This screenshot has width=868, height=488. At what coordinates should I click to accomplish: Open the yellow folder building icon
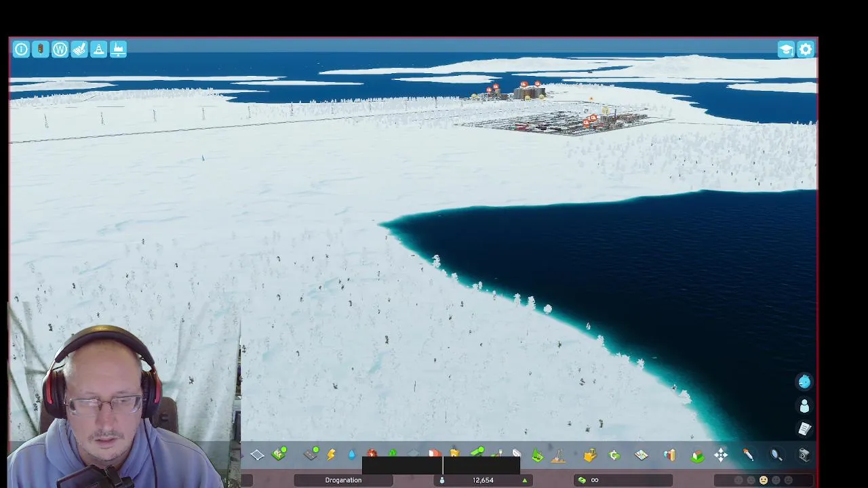coord(589,455)
